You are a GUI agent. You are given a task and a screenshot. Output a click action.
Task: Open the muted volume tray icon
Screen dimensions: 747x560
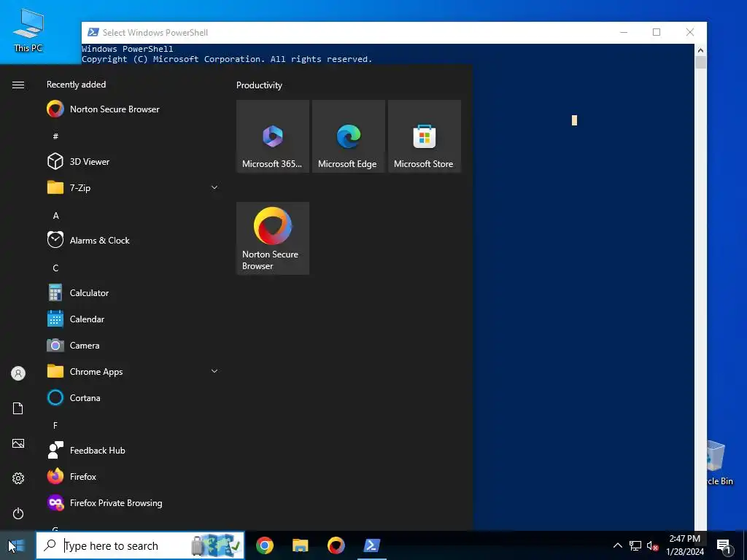[653, 545]
